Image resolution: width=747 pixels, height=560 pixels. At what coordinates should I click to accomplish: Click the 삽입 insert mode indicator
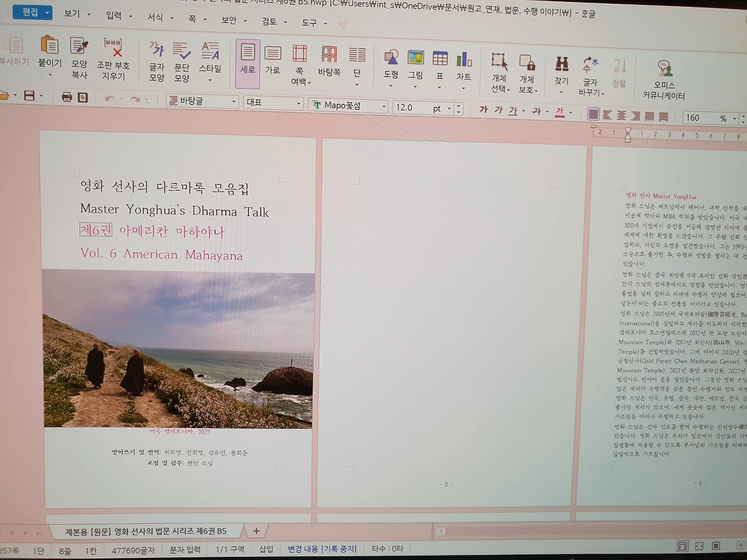point(266,549)
